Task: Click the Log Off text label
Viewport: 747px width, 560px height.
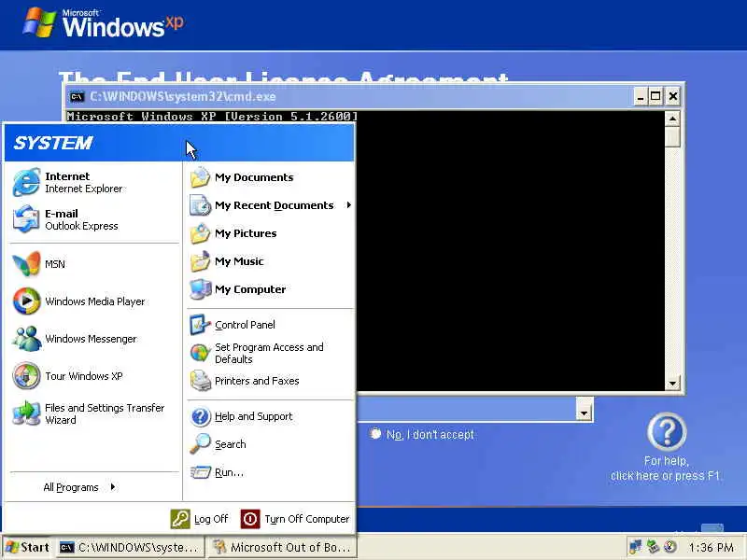Action: pyautogui.click(x=211, y=519)
